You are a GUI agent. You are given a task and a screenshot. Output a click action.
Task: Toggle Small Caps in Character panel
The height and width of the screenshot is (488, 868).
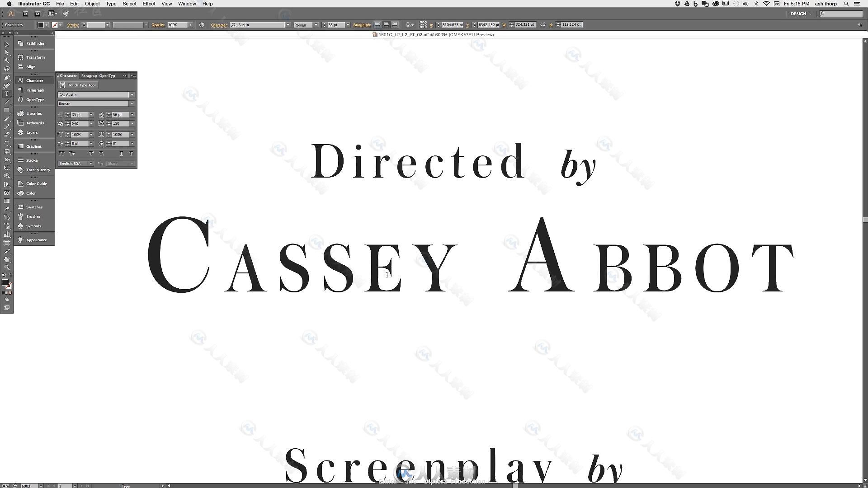[x=72, y=154]
